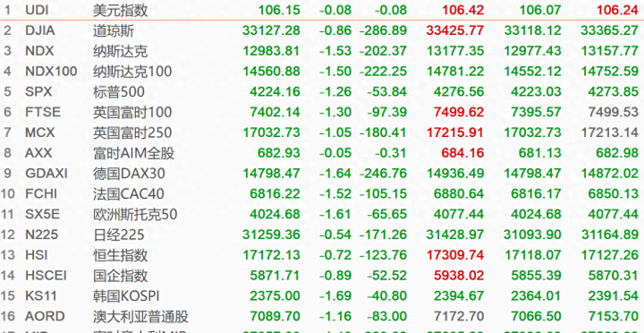
Task: Select the FTSE 英国富时100 row
Action: point(322,112)
